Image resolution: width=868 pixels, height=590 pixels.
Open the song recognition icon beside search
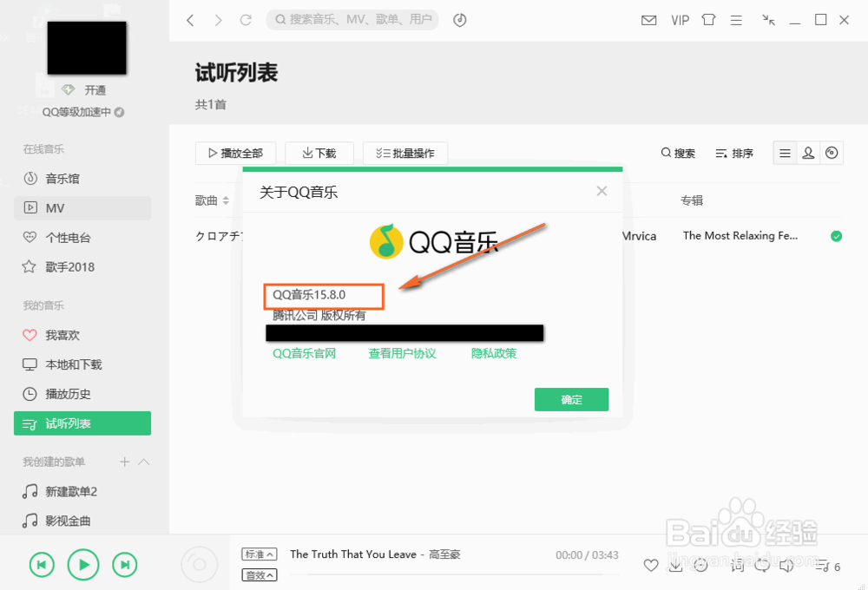(x=459, y=20)
